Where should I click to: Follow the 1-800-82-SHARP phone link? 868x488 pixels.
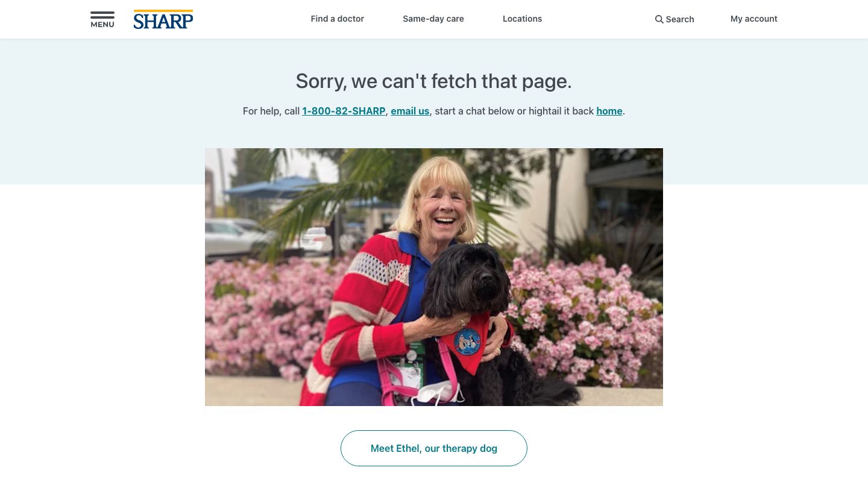click(344, 111)
